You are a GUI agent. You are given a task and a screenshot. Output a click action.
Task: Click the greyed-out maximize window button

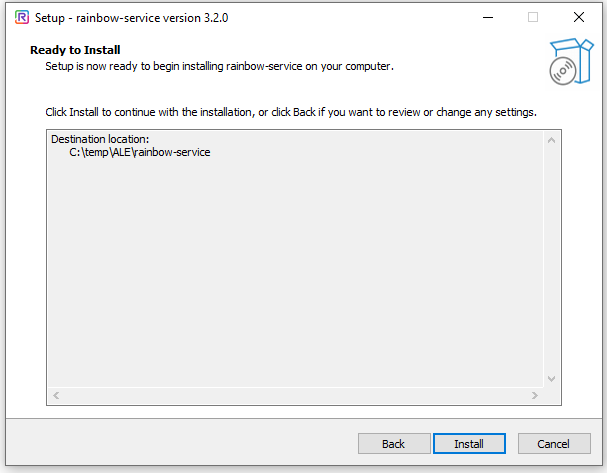[533, 17]
